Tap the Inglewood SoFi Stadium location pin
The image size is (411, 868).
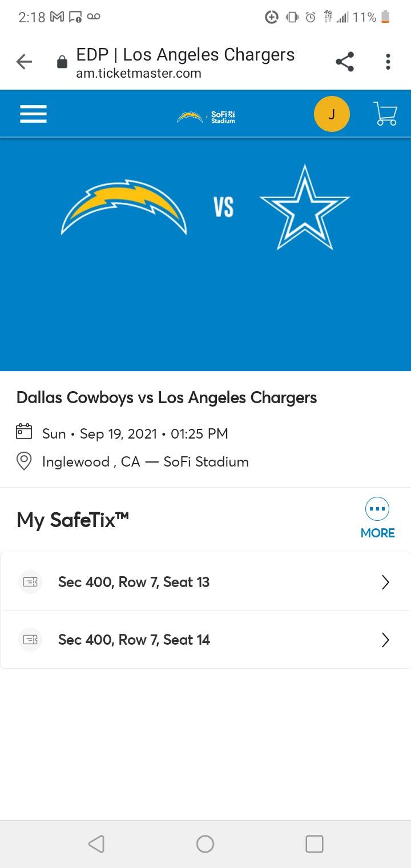24,461
